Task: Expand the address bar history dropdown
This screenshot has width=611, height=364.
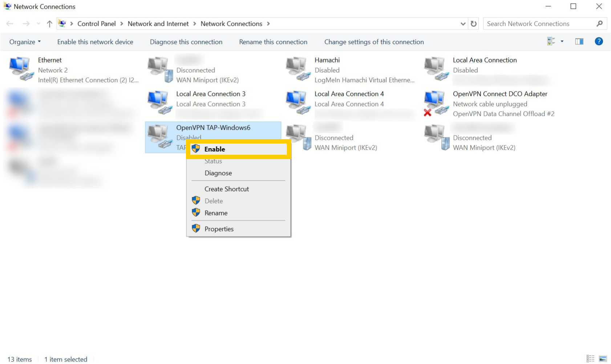Action: click(x=463, y=24)
